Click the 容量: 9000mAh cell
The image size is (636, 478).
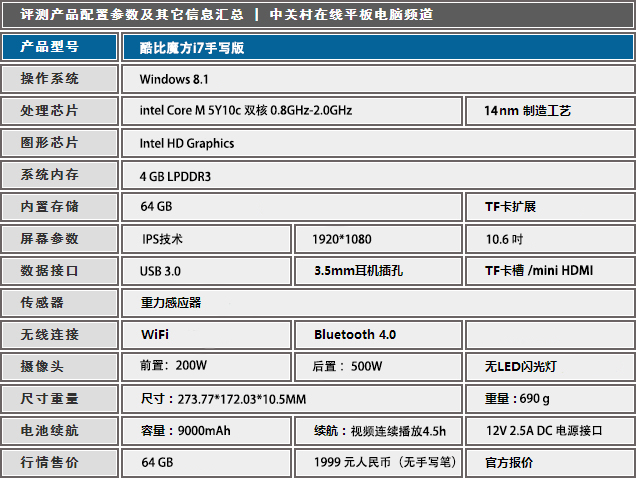(206, 431)
